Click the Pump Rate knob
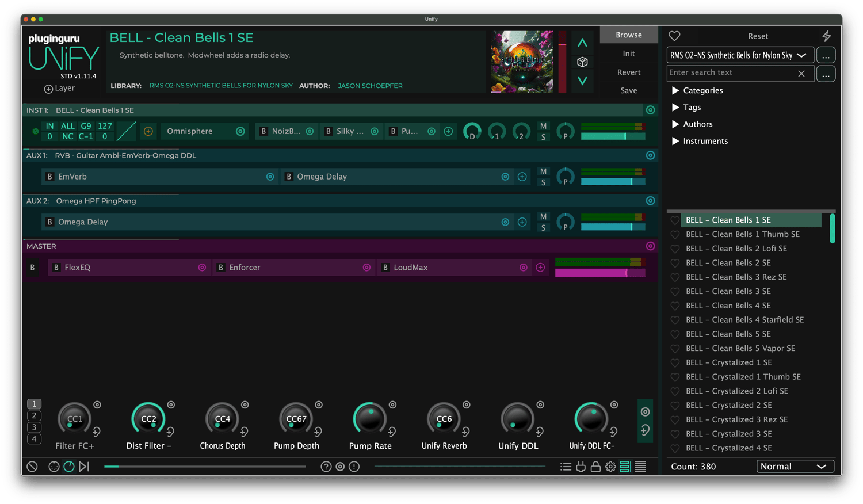 click(369, 419)
